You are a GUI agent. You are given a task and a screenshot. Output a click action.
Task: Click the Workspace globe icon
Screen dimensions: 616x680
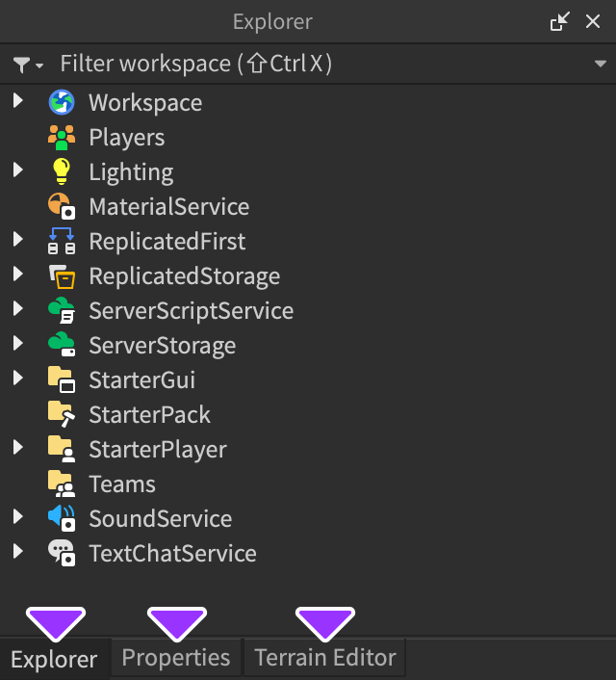coord(62,103)
